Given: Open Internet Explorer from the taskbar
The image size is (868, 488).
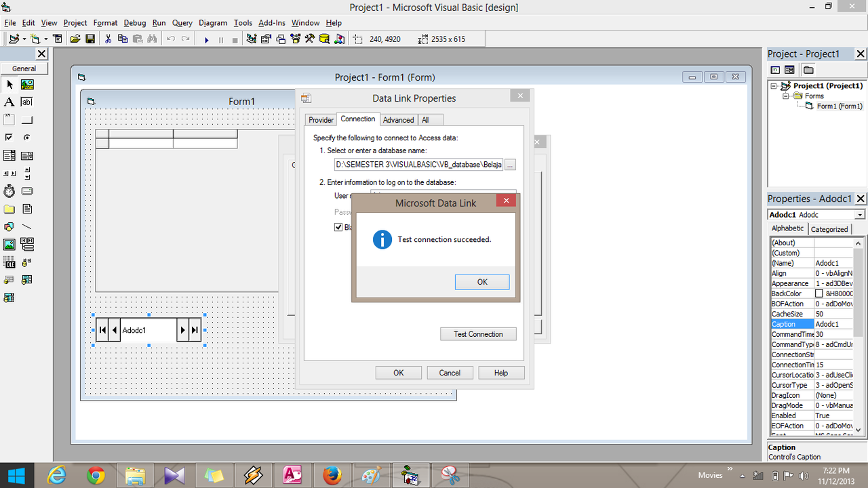Looking at the screenshot, I should pyautogui.click(x=57, y=476).
